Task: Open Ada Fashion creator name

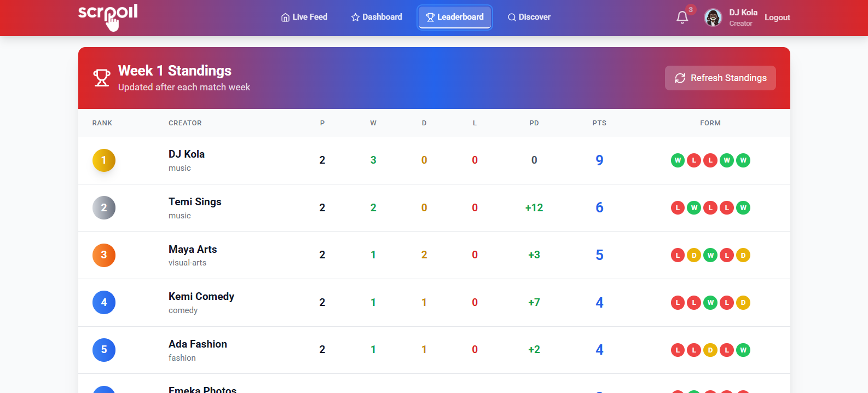Action: [198, 344]
